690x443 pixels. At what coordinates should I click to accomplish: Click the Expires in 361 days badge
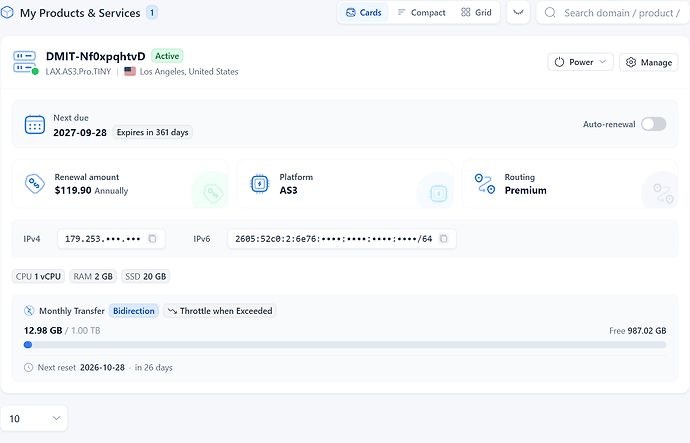click(152, 132)
